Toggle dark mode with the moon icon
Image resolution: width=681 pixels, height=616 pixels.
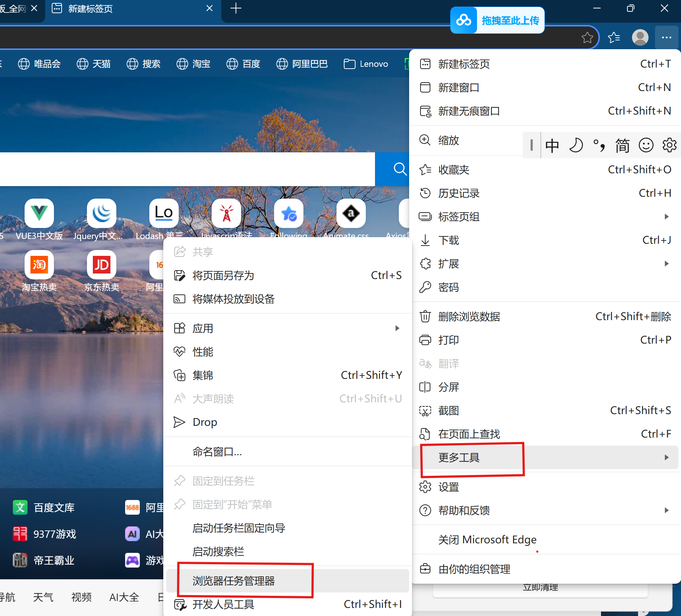click(x=576, y=145)
